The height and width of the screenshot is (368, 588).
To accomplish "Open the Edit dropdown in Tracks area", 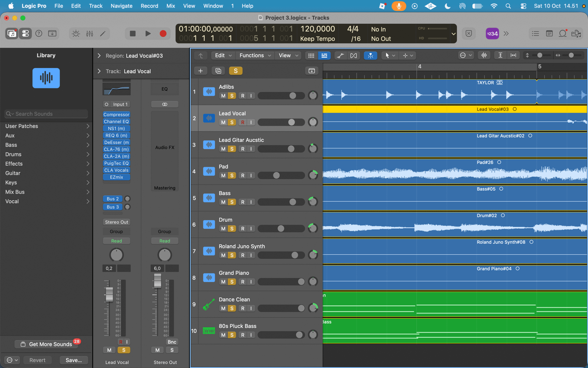I will (223, 56).
